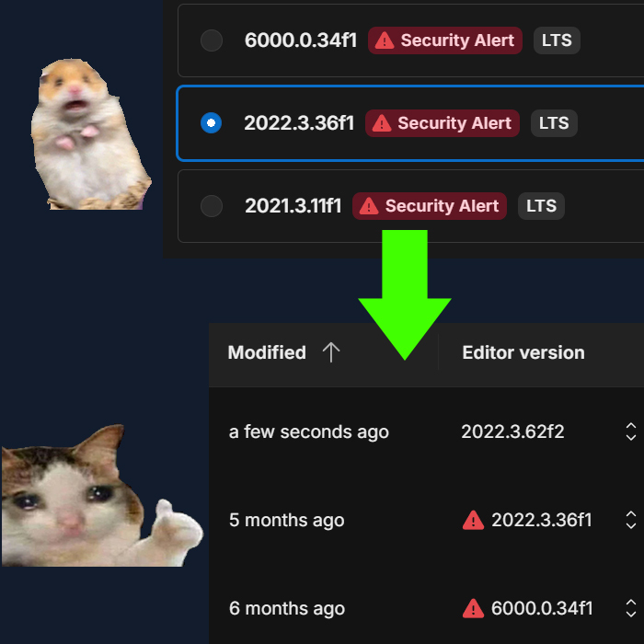Click the Editor version column header

click(x=523, y=352)
